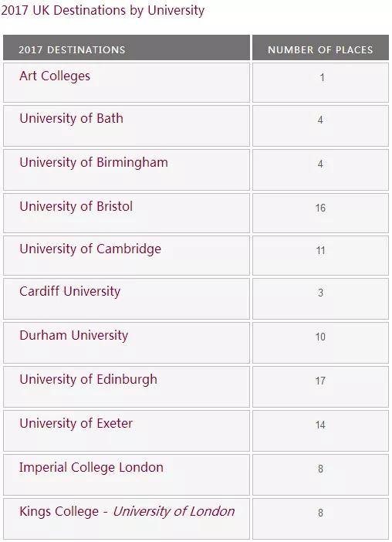Click the 2017 UK Destinations by University heading
Viewport: 392px width, 542px height.
tap(103, 10)
